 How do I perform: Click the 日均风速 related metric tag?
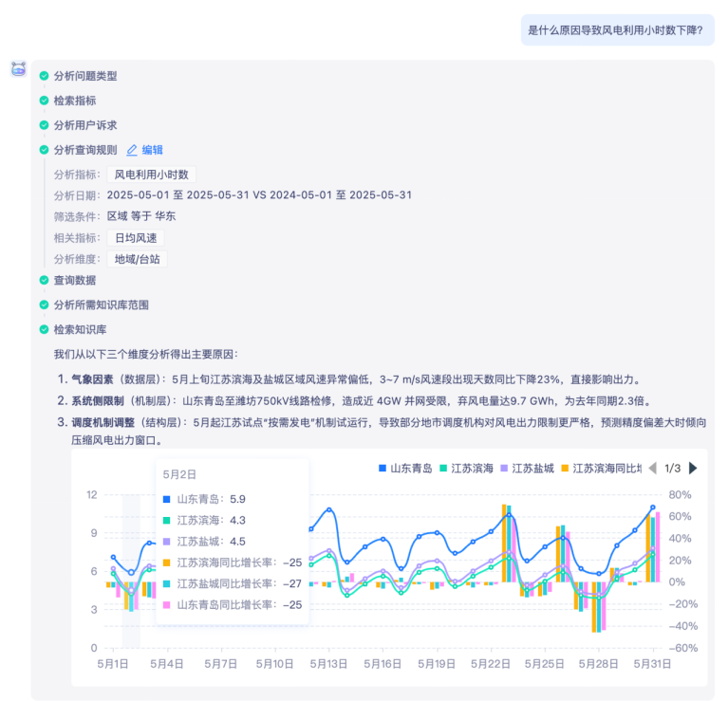pyautogui.click(x=136, y=238)
